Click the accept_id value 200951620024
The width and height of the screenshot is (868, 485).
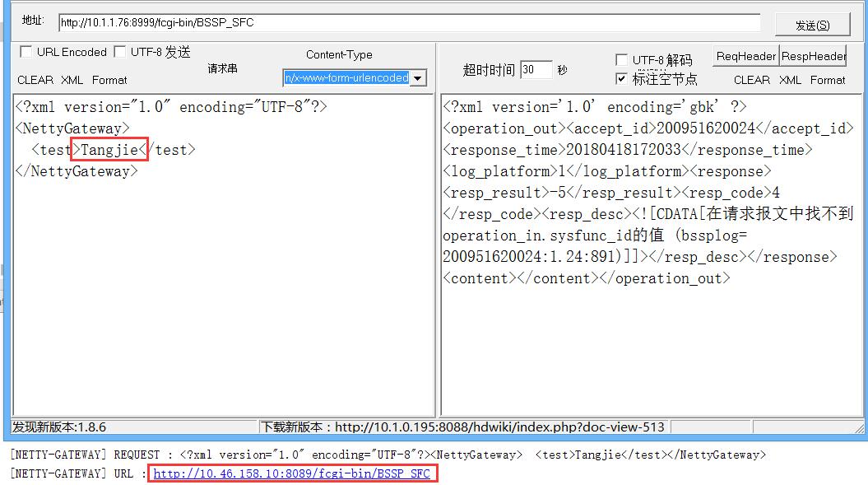pos(706,128)
